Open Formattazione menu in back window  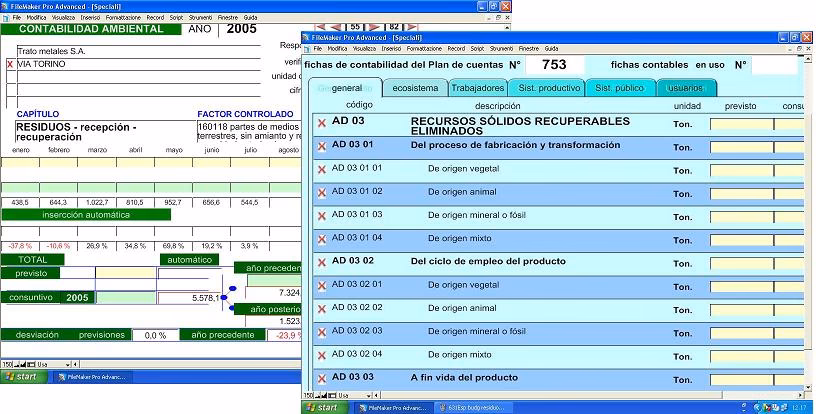(x=123, y=18)
